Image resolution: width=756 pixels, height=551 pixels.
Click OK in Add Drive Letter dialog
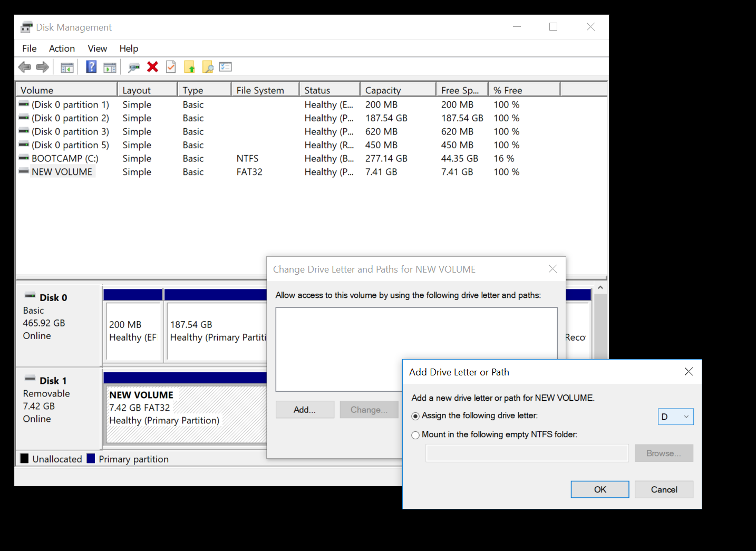(600, 489)
